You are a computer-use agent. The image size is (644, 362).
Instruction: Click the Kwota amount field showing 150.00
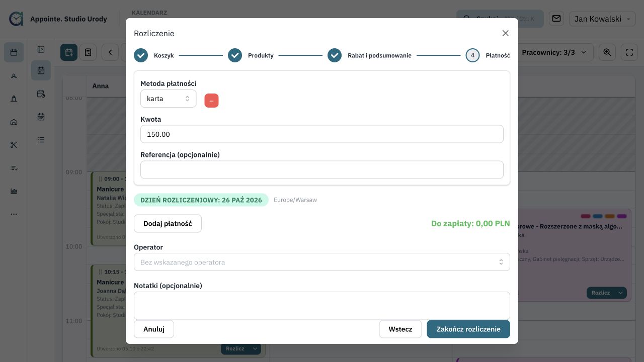pyautogui.click(x=322, y=134)
